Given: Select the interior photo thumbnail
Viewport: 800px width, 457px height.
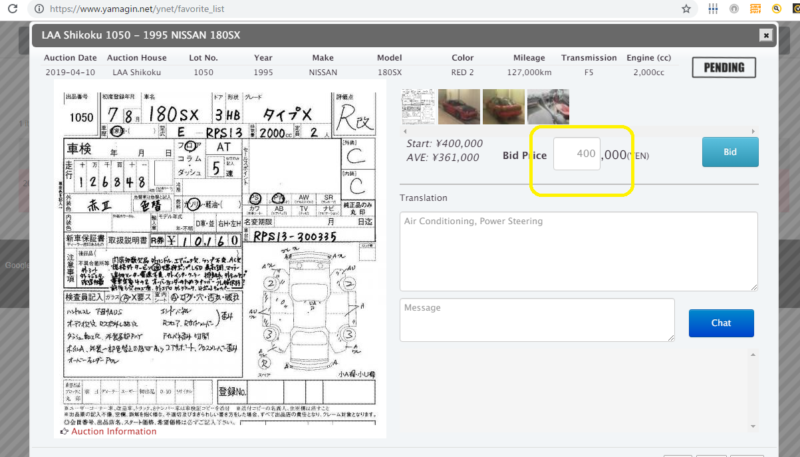Looking at the screenshot, I should 548,107.
